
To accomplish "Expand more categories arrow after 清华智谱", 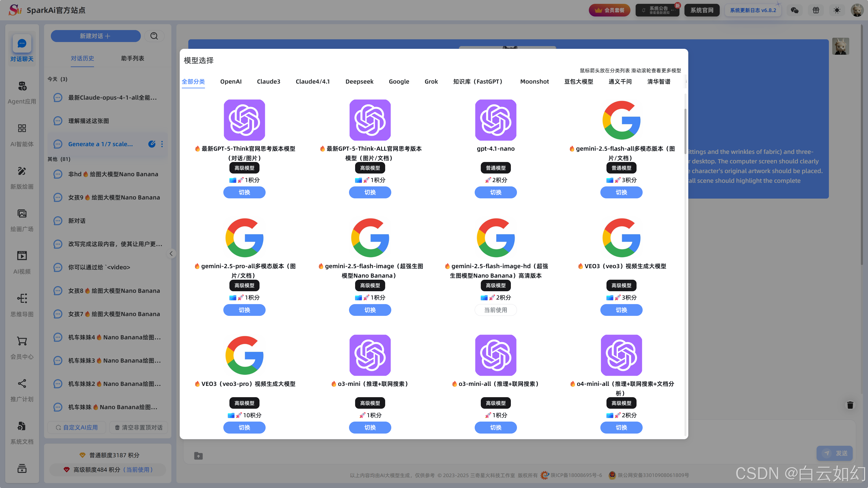I will click(x=686, y=81).
